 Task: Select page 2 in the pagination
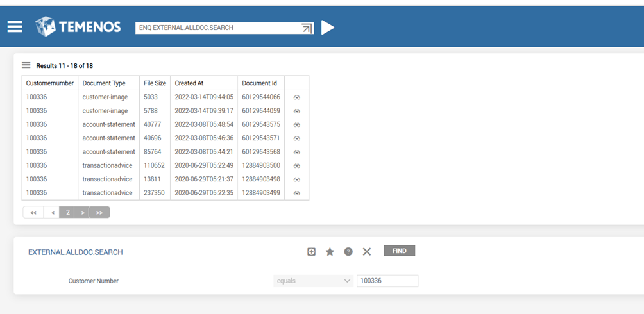pyautogui.click(x=67, y=213)
